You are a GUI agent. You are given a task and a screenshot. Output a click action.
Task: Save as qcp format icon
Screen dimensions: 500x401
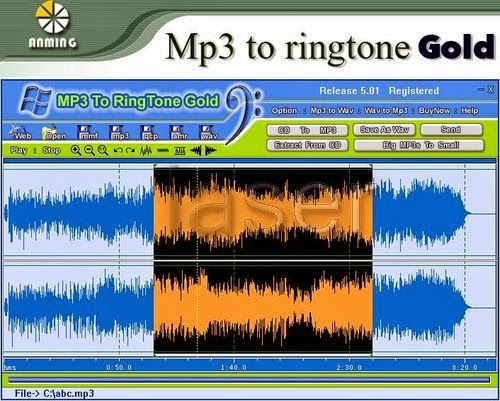click(149, 132)
